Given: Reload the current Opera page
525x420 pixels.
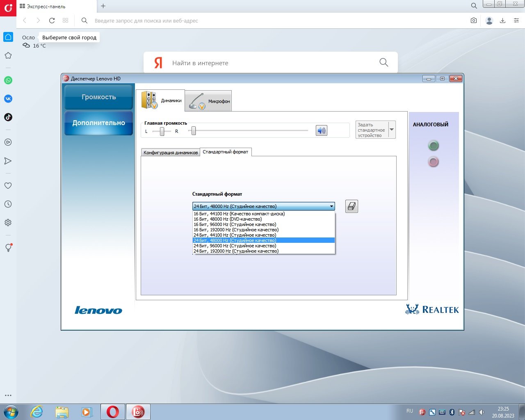Looking at the screenshot, I should 52,21.
